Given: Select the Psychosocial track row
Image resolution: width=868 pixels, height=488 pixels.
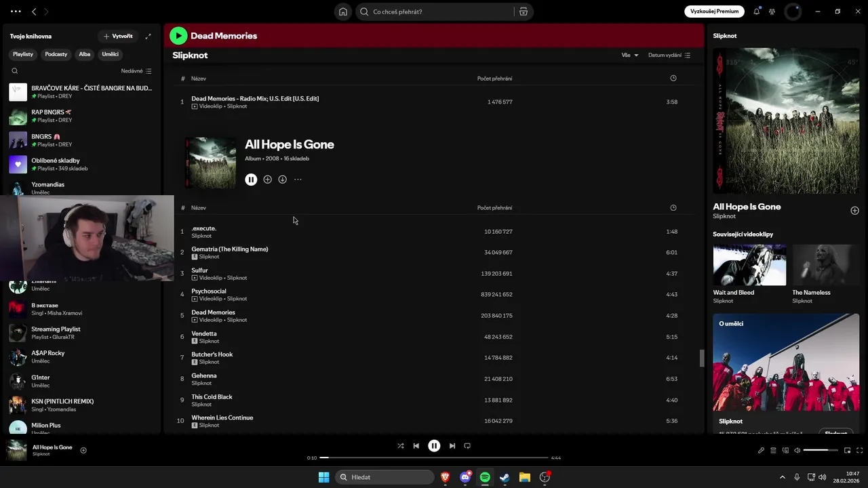Looking at the screenshot, I should pyautogui.click(x=434, y=295).
